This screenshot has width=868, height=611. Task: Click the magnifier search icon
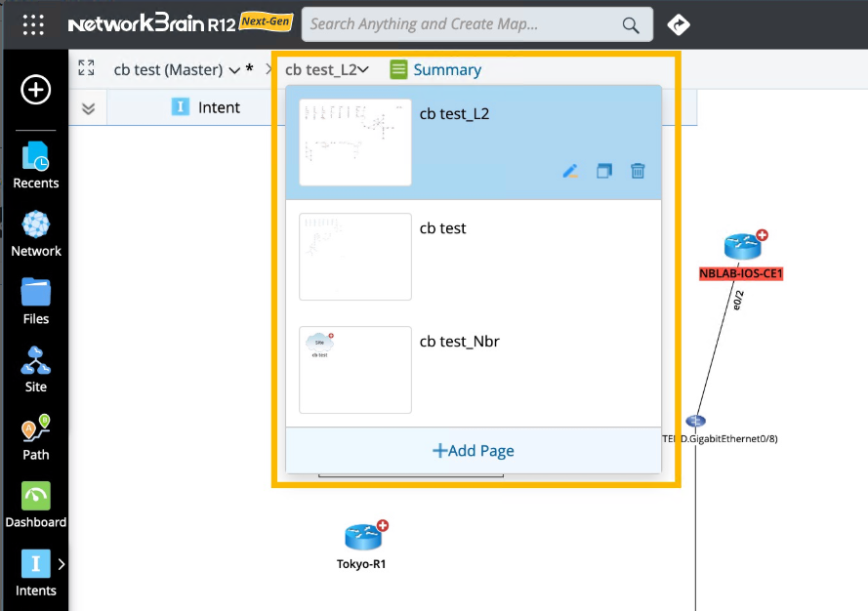click(x=631, y=24)
